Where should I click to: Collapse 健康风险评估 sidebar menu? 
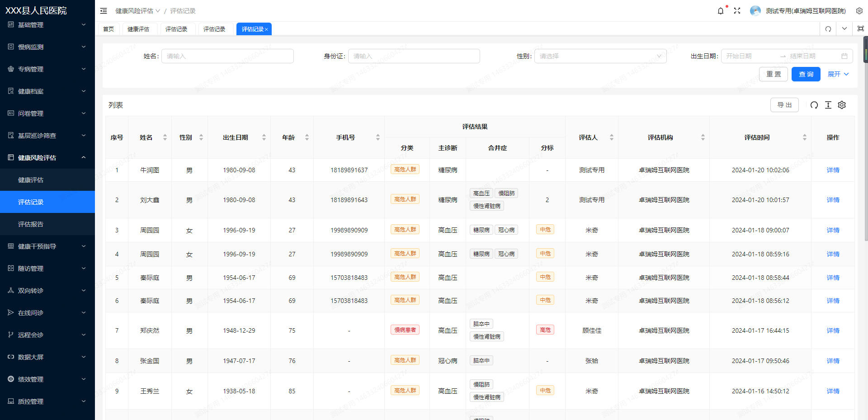click(47, 158)
